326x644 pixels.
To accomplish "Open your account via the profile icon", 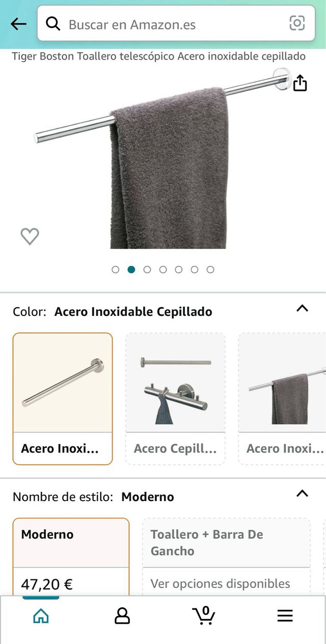I will (122, 616).
